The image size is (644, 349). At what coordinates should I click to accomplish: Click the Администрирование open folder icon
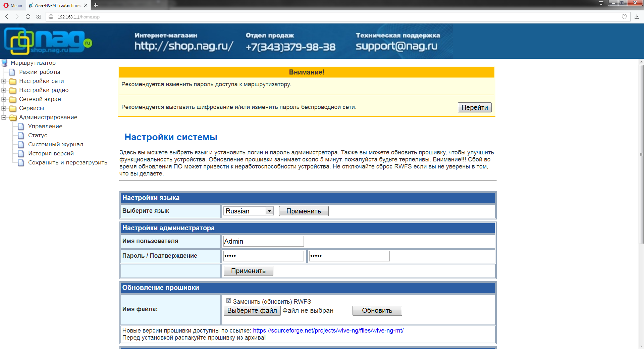tap(13, 117)
